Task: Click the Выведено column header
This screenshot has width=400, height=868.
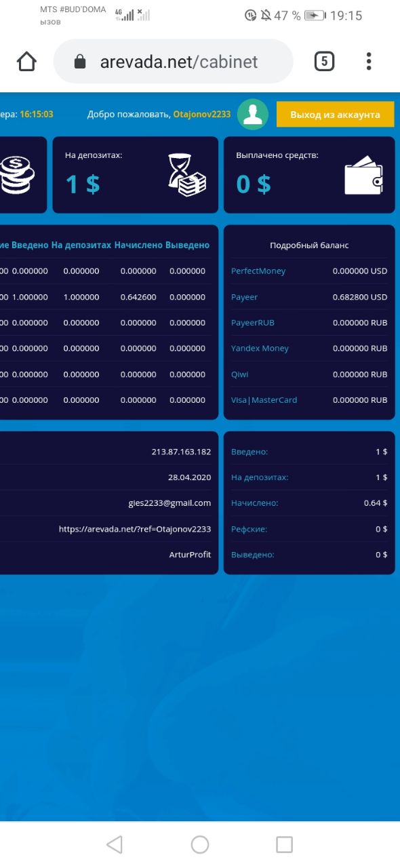Action: click(x=188, y=245)
